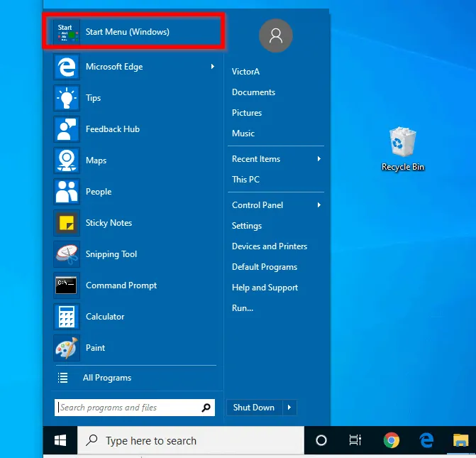Image resolution: width=476 pixels, height=458 pixels.
Task: Launch Feedback Hub from its icon
Action: [67, 129]
